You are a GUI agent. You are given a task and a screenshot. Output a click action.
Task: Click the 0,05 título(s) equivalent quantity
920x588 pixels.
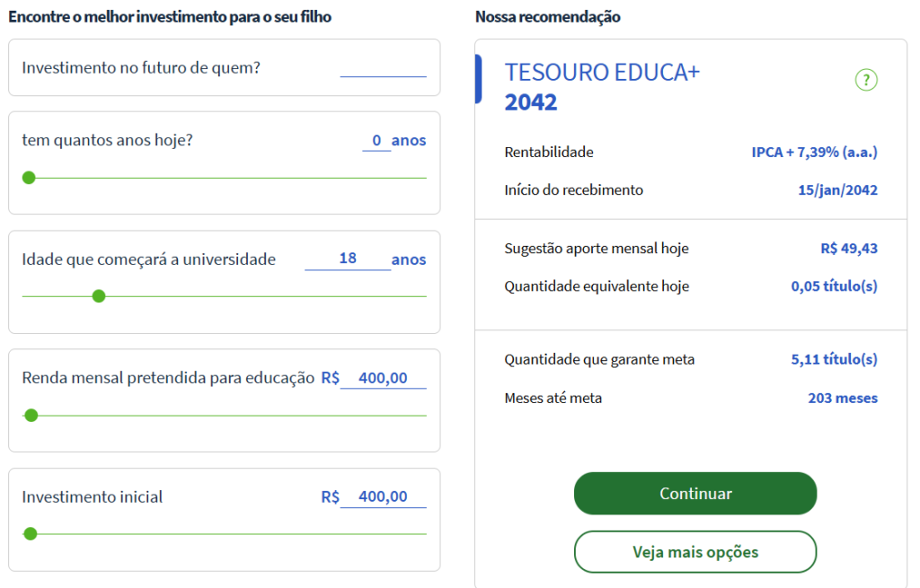tap(835, 286)
